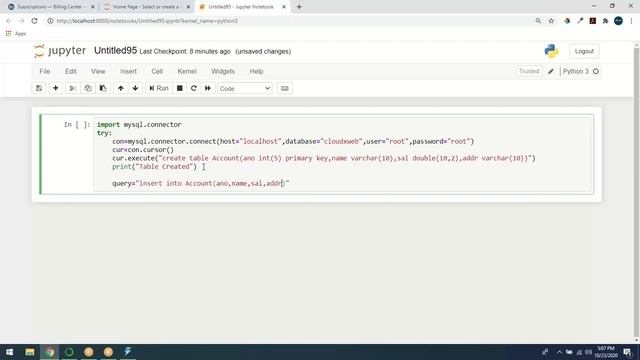
Task: Go back in browser history
Action: click(9, 21)
